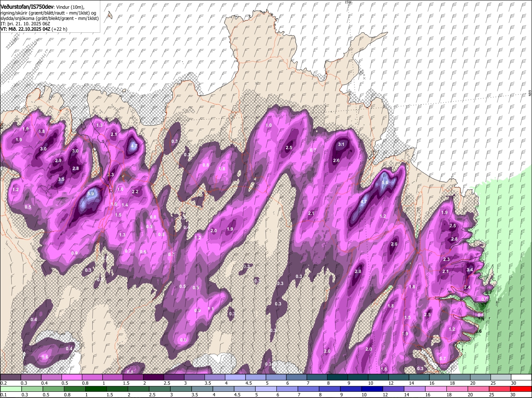Viewport: 532px width, 398px height.
Task: Click the 1.4 snowfall value on the map
Action: point(125,205)
